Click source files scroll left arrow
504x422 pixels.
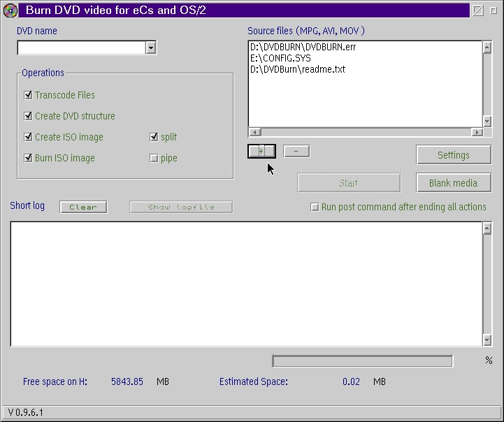tap(255, 132)
